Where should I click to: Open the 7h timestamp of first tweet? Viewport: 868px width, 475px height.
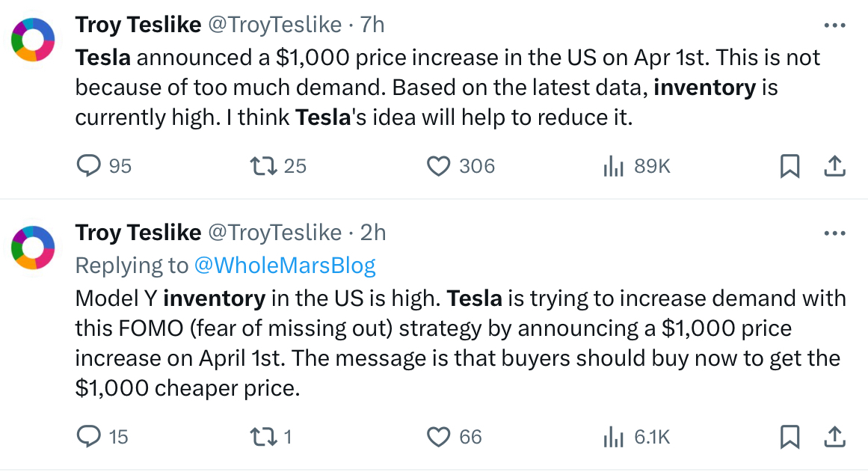[x=372, y=25]
